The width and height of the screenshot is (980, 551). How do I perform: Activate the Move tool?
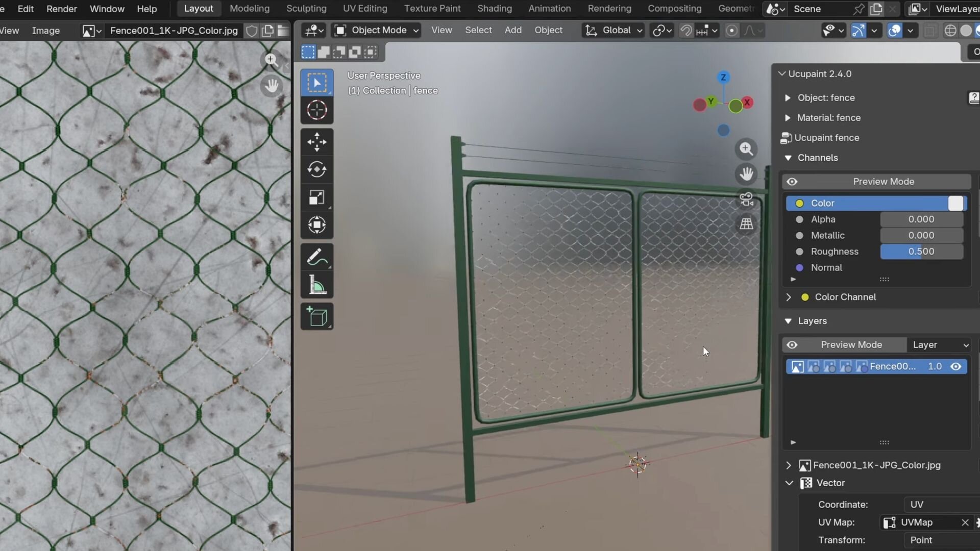(316, 142)
